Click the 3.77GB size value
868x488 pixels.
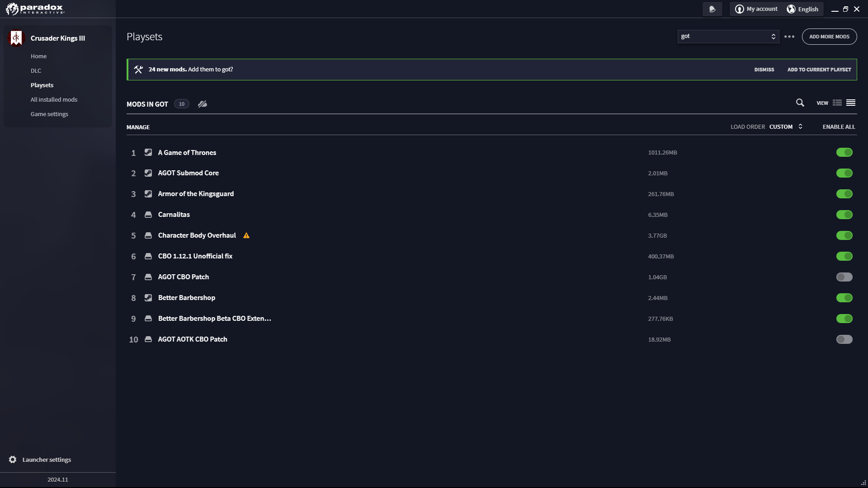[657, 236]
